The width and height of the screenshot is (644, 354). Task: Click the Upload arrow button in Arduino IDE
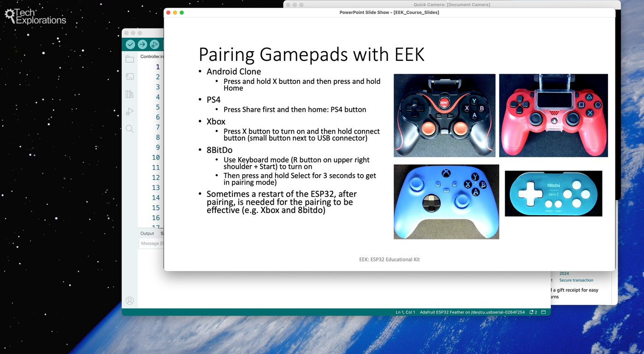tap(142, 44)
